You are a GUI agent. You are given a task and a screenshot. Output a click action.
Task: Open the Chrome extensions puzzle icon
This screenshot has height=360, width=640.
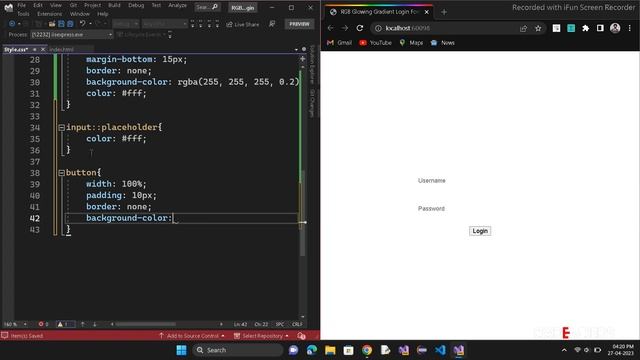click(x=586, y=28)
